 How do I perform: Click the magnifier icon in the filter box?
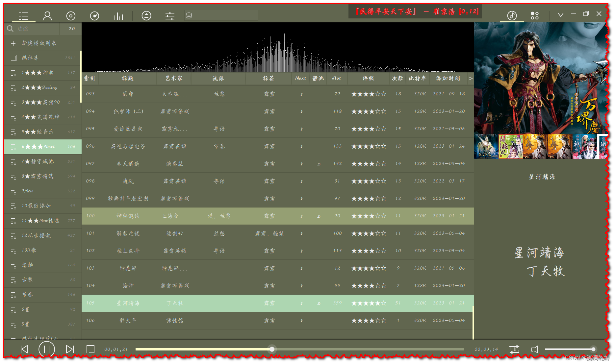pyautogui.click(x=10, y=29)
